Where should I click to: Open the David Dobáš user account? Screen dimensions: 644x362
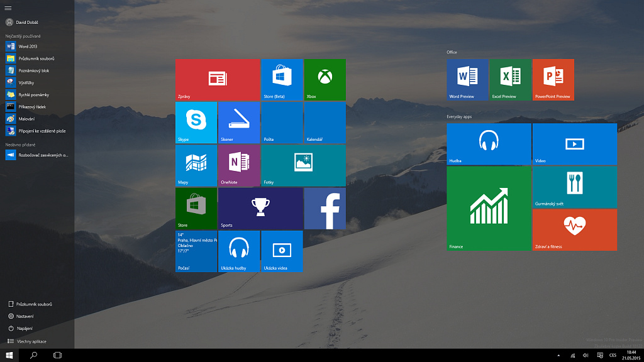22,22
